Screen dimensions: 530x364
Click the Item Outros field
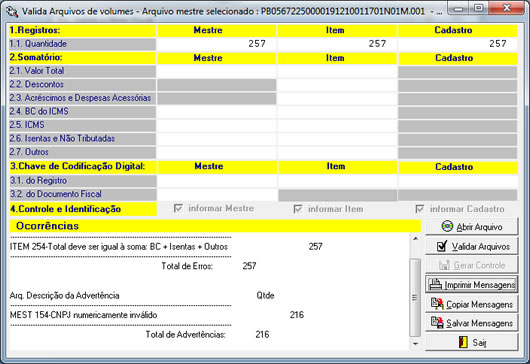337,152
